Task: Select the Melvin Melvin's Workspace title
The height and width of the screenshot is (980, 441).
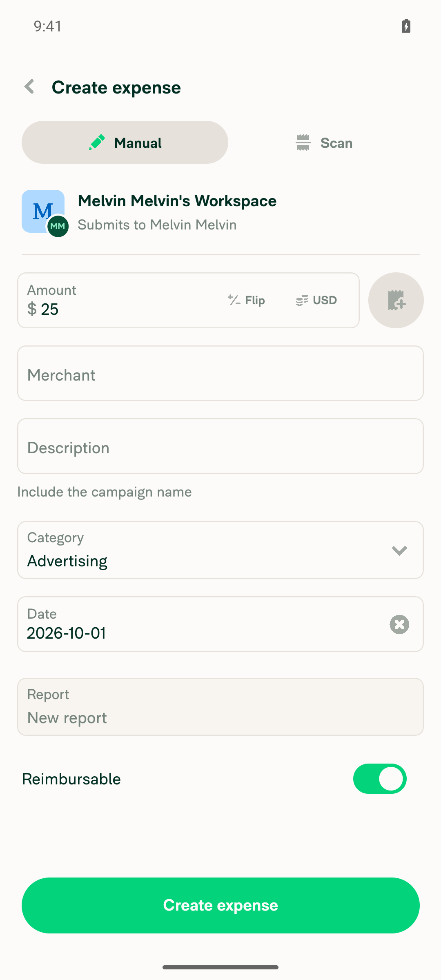Action: pyautogui.click(x=177, y=201)
